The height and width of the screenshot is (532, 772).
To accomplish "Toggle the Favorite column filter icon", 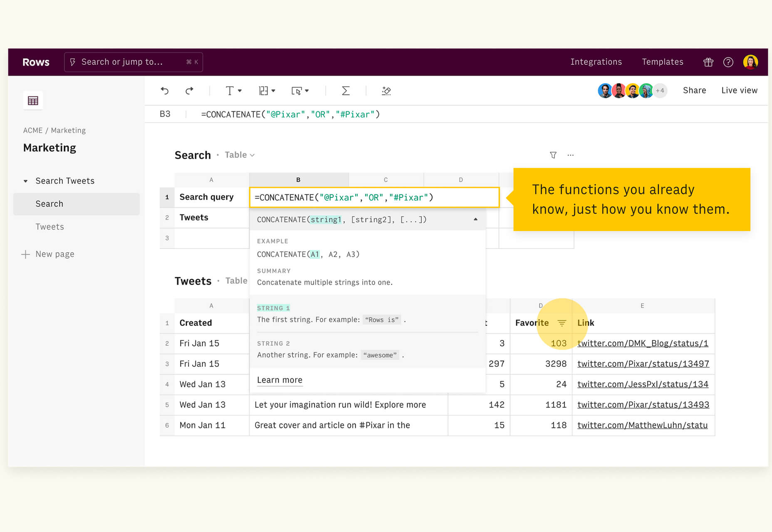I will point(562,323).
